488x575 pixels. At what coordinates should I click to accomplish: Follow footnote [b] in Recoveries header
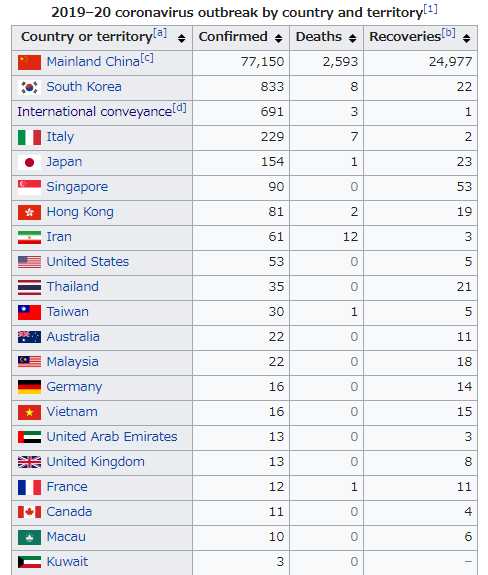pos(448,33)
